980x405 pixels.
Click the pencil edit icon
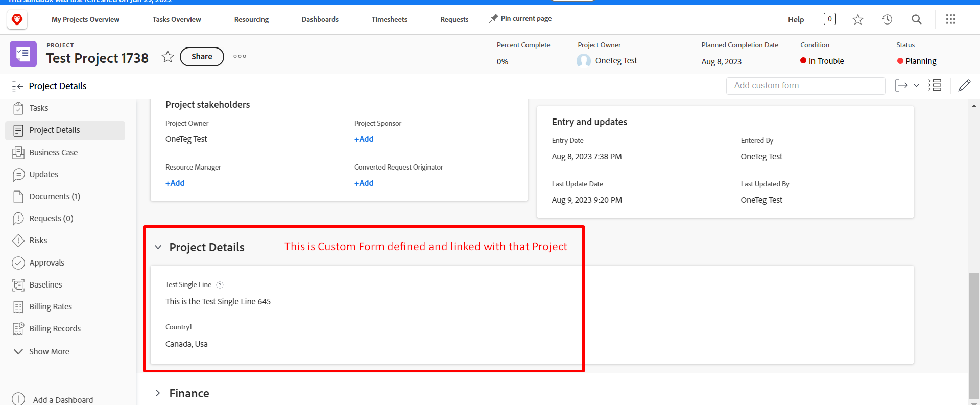[964, 86]
